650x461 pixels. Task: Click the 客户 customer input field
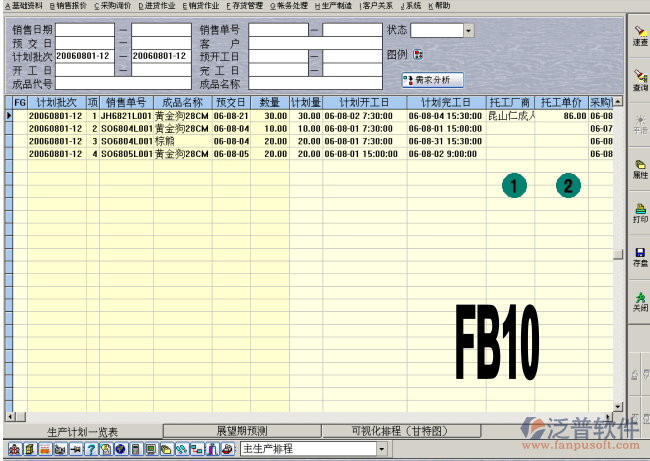(315, 43)
